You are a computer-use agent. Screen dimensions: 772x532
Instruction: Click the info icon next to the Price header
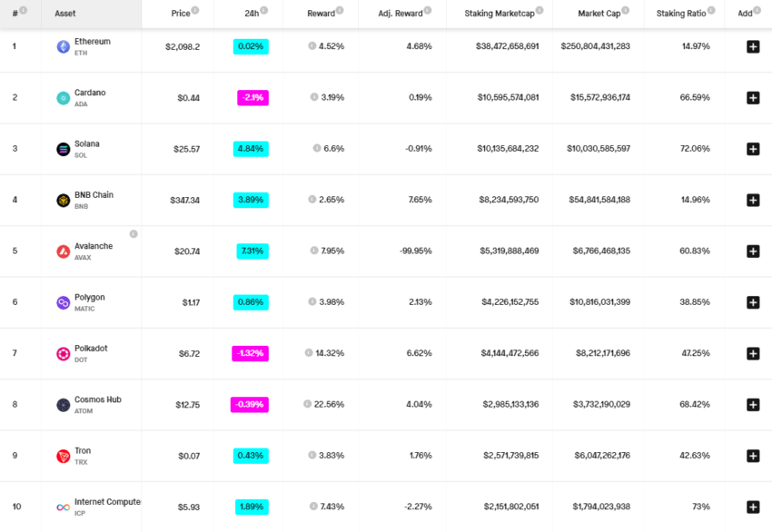[194, 12]
